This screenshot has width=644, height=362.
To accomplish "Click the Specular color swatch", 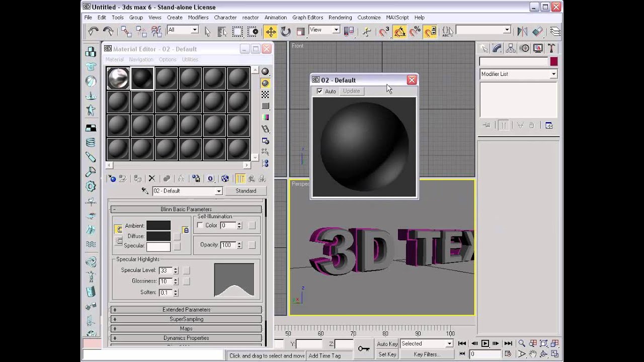I will pyautogui.click(x=158, y=246).
